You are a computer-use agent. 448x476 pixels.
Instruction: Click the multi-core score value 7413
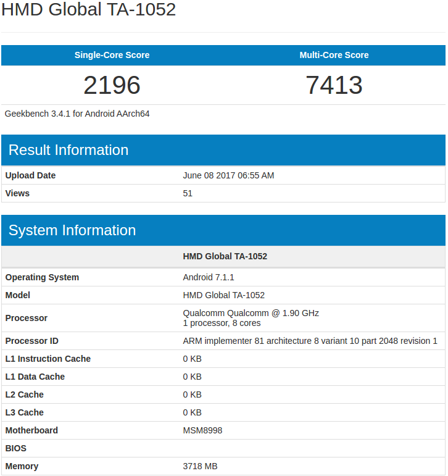(x=334, y=85)
